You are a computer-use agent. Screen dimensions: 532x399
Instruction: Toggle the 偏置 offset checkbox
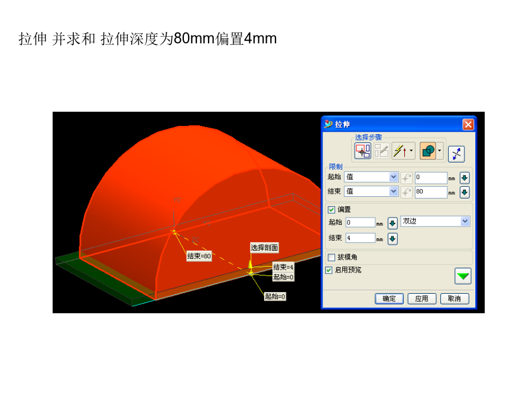(x=332, y=210)
